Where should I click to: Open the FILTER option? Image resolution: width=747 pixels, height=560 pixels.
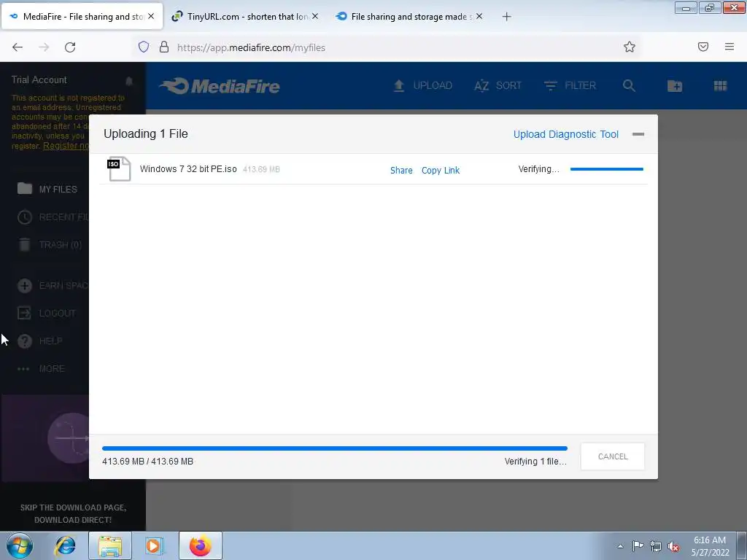(x=570, y=86)
